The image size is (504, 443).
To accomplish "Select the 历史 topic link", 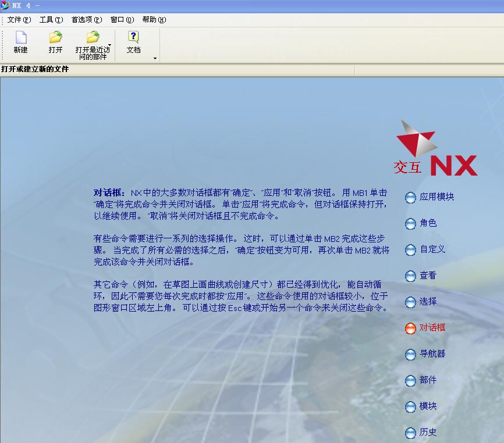I will pos(428,432).
